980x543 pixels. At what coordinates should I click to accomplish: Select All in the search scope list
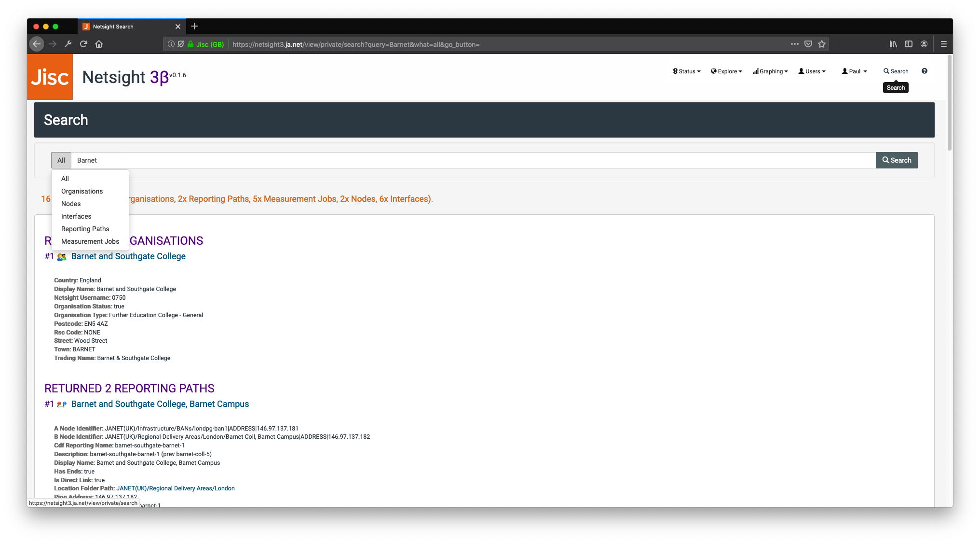(65, 179)
